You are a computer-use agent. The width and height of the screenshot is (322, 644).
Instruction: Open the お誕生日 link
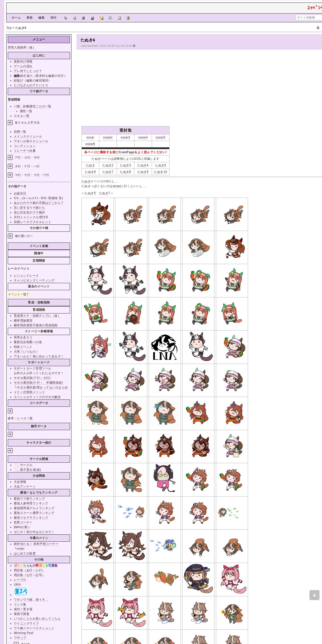(20, 193)
